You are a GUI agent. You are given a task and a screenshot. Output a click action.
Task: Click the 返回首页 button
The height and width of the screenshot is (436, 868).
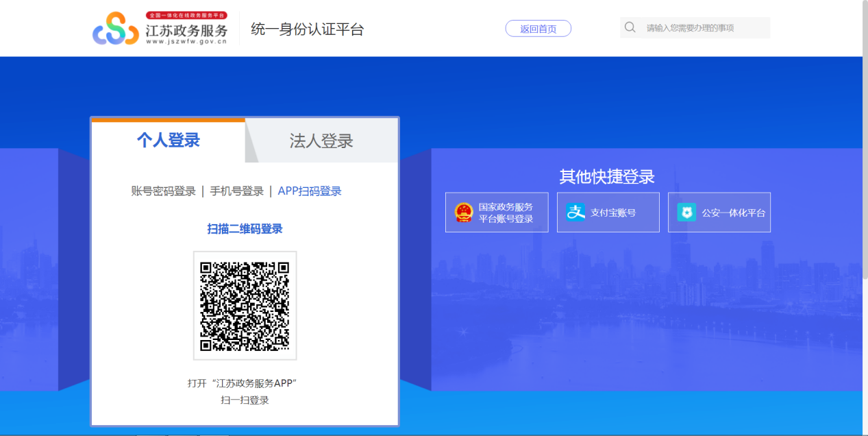tap(538, 28)
